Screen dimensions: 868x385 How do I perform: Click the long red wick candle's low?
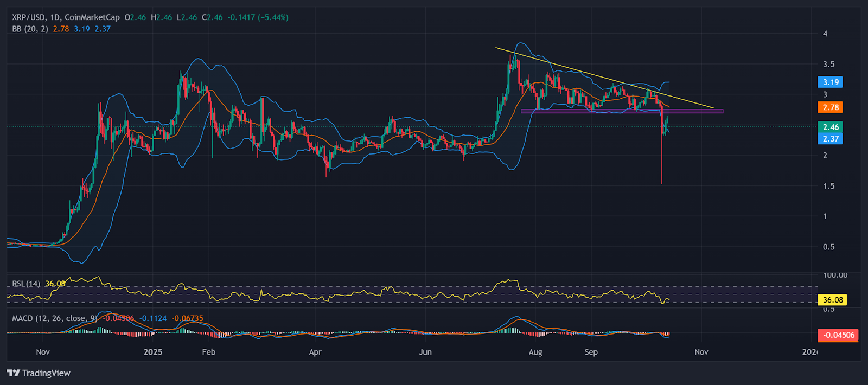pos(662,182)
